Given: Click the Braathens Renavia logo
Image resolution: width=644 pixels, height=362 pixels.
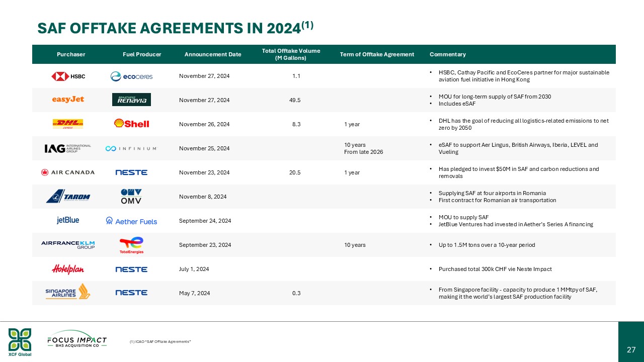Looking at the screenshot, I should tap(131, 100).
